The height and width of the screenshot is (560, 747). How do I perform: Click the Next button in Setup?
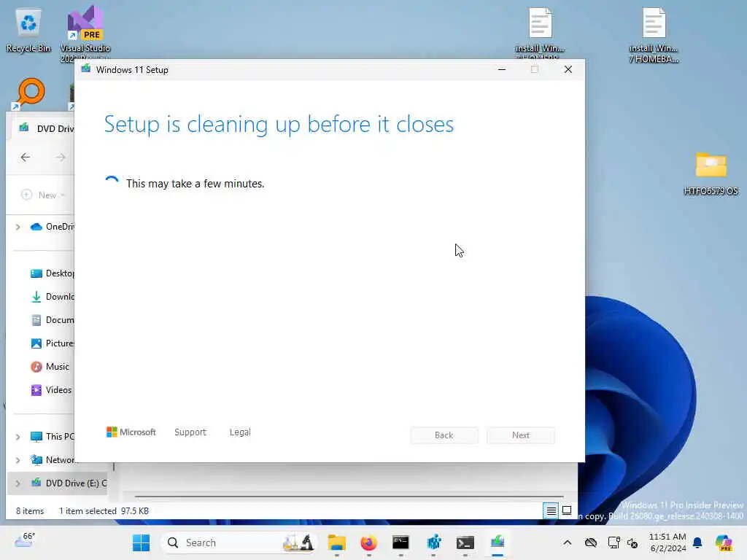point(521,435)
